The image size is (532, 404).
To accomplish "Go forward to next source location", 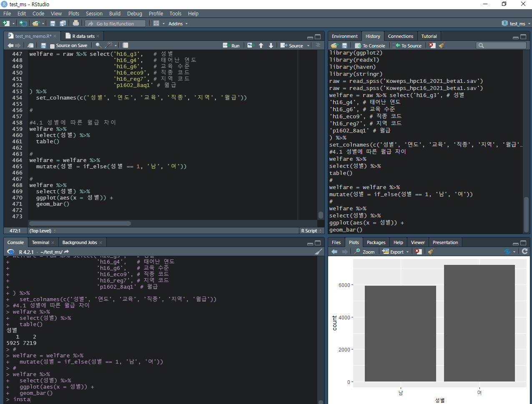I will pos(18,45).
